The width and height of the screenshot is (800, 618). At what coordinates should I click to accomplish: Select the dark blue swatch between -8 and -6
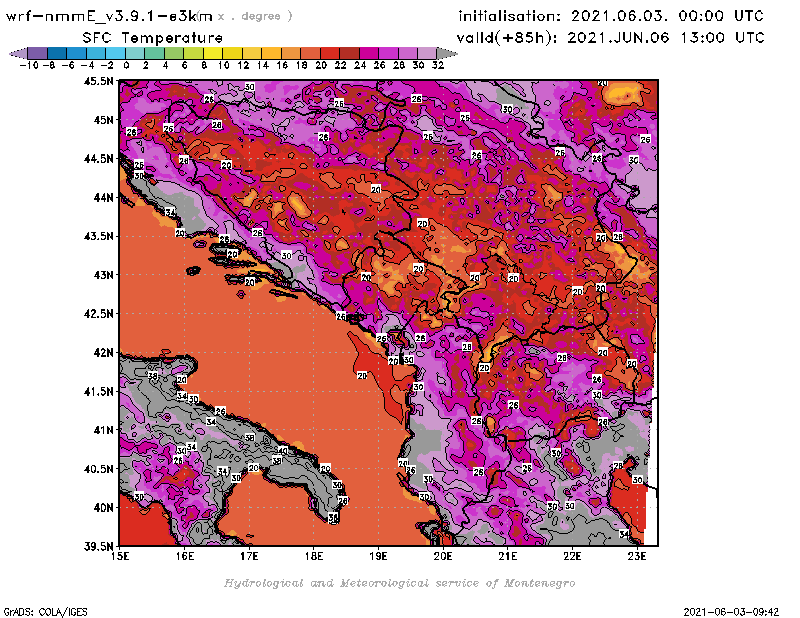[57, 53]
